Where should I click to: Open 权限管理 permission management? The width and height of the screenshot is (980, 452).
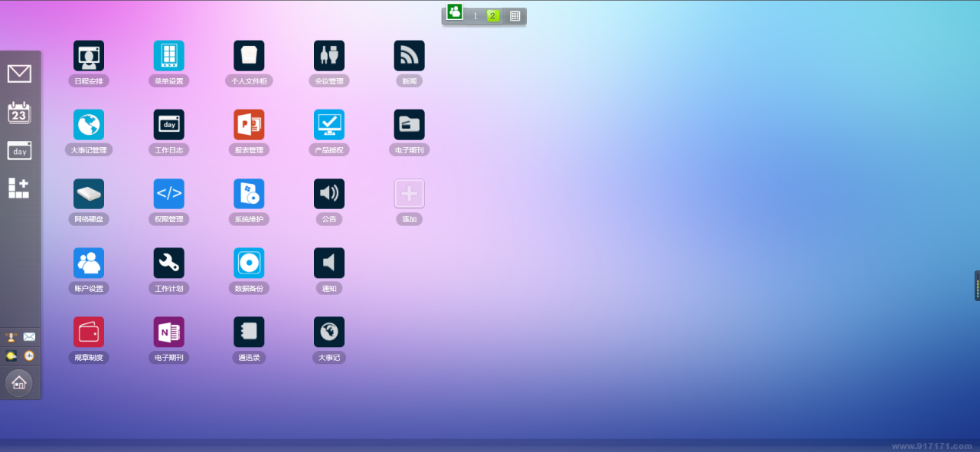pos(168,194)
